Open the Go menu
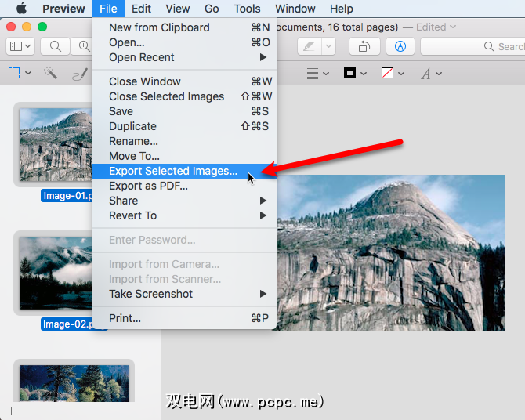Screen dimensions: 525x420 212,9
